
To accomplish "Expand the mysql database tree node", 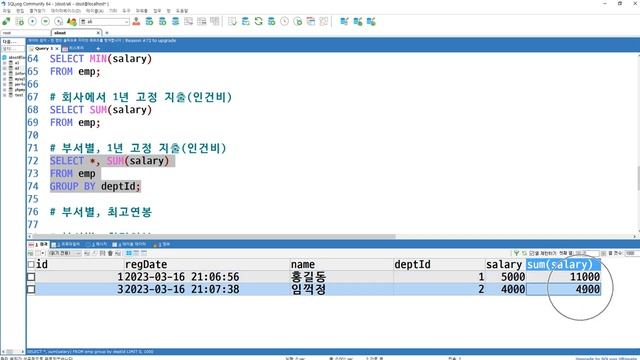I will pos(4,79).
